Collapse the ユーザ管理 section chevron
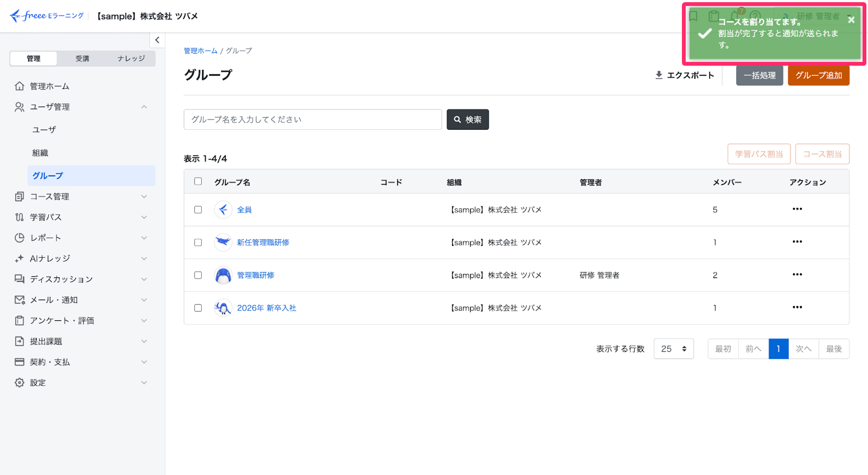 [x=144, y=107]
